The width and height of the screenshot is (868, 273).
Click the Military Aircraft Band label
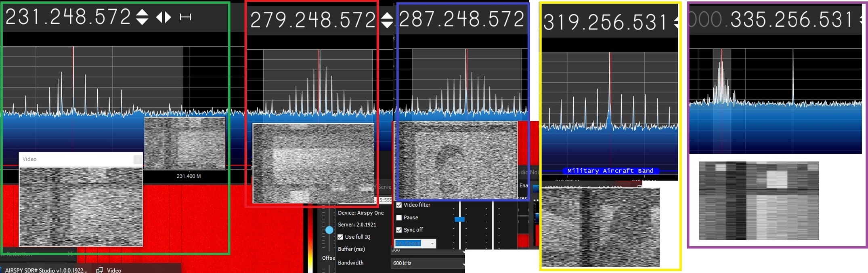pyautogui.click(x=610, y=171)
